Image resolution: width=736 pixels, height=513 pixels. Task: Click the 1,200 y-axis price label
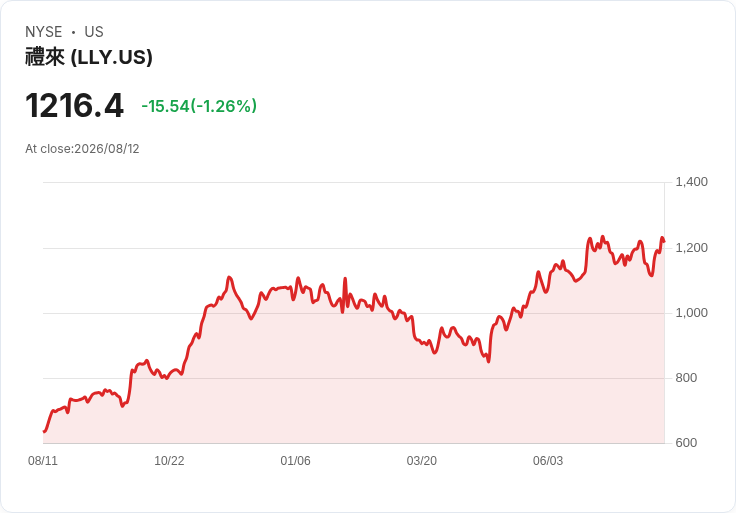(691, 247)
